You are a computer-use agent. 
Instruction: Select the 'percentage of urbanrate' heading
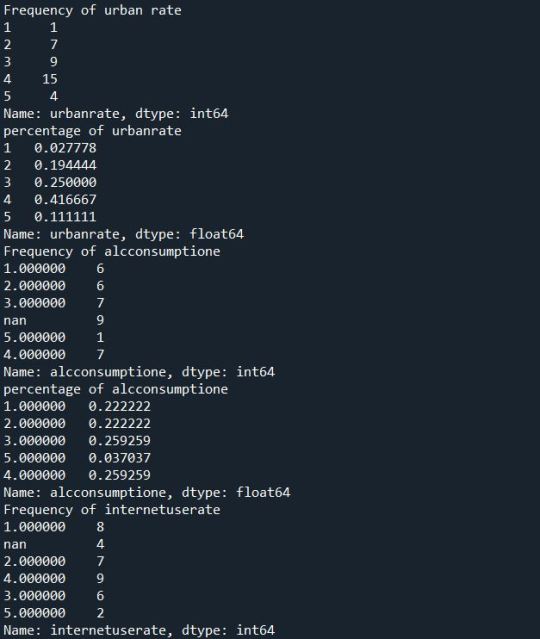[93, 131]
